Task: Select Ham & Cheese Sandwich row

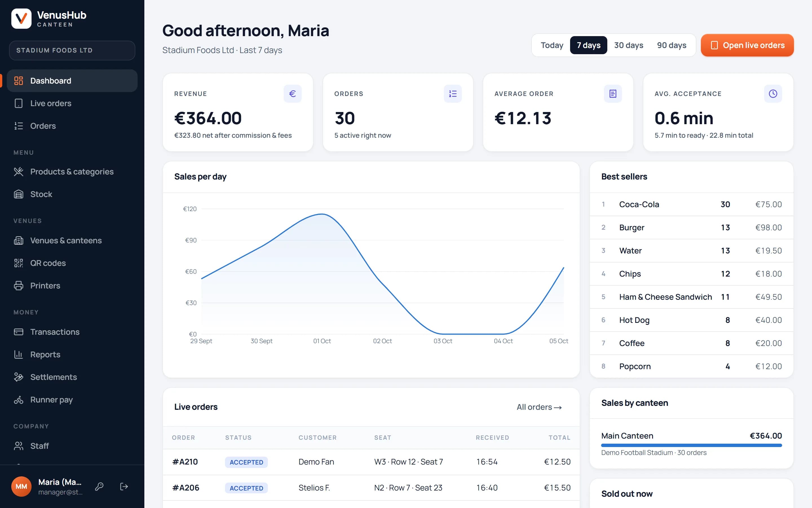Action: (x=691, y=297)
